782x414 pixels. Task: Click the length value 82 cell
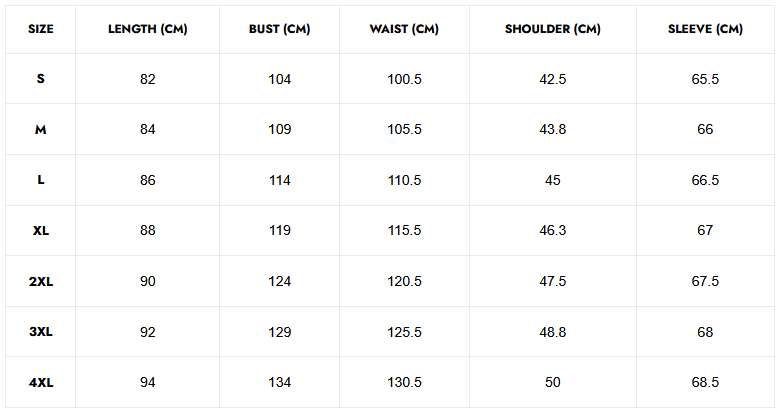[x=148, y=79]
